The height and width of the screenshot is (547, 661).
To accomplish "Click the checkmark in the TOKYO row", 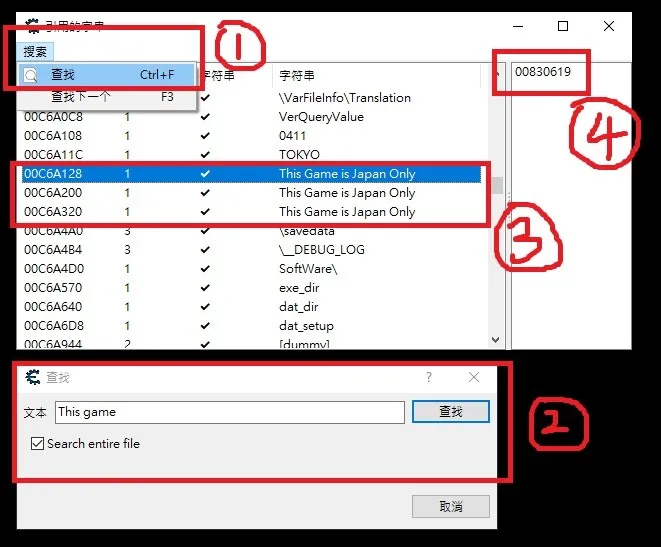I will point(205,155).
